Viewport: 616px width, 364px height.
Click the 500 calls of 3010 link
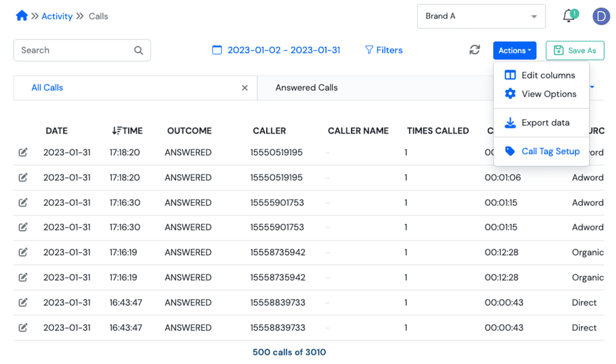[x=289, y=353]
